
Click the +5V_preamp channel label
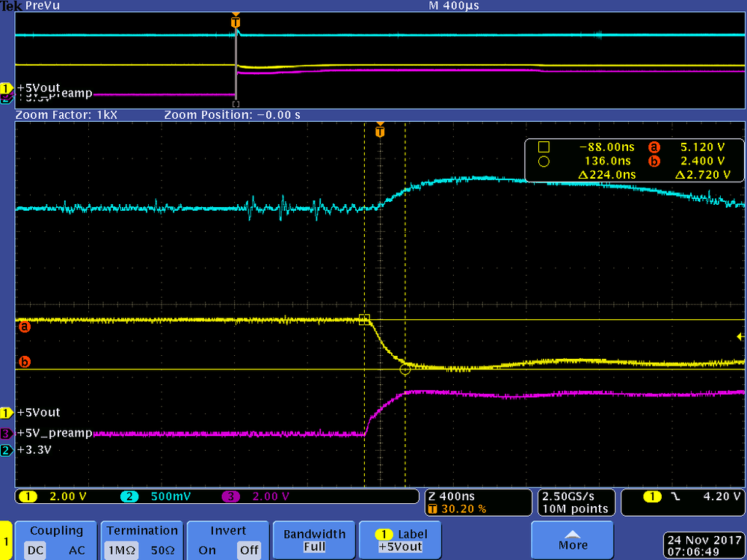[x=55, y=433]
